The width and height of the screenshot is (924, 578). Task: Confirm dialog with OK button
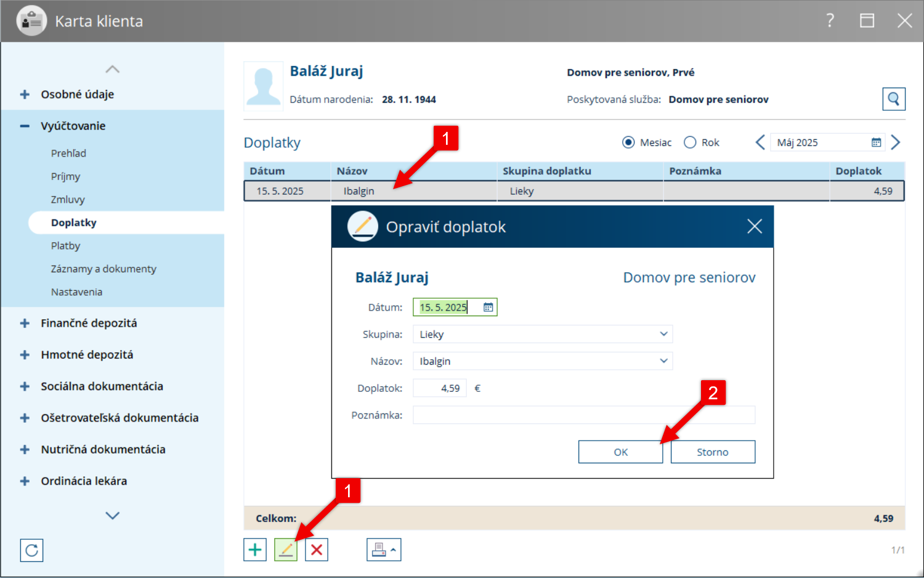(x=620, y=452)
